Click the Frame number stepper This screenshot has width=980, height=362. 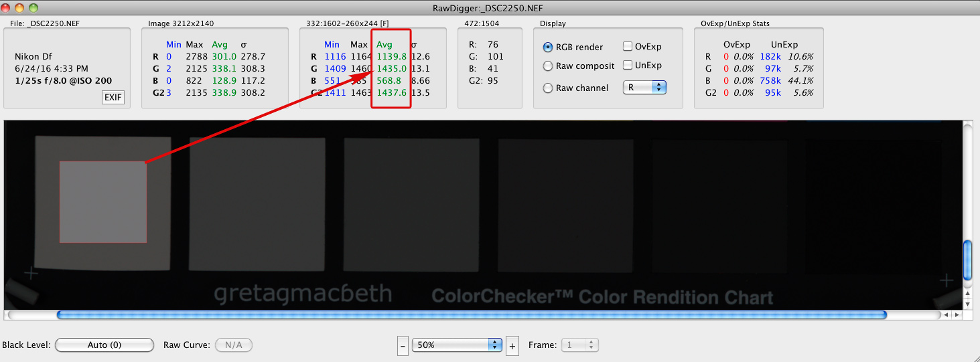[x=591, y=345]
